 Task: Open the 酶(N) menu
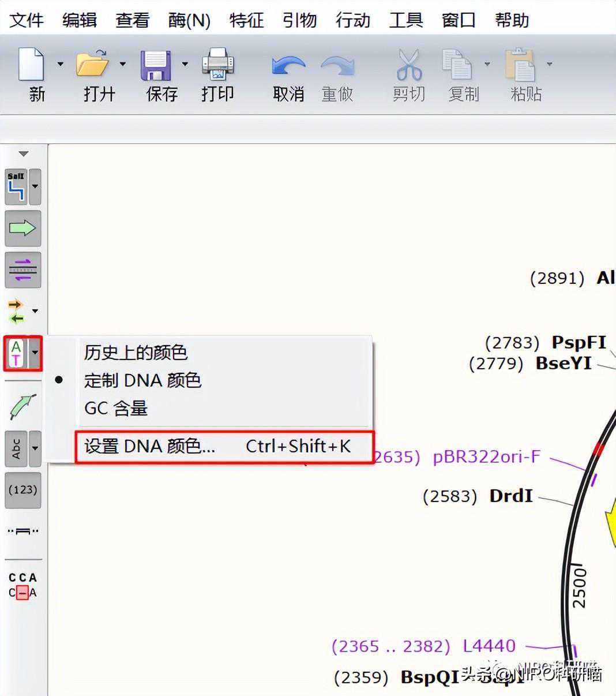(x=189, y=20)
